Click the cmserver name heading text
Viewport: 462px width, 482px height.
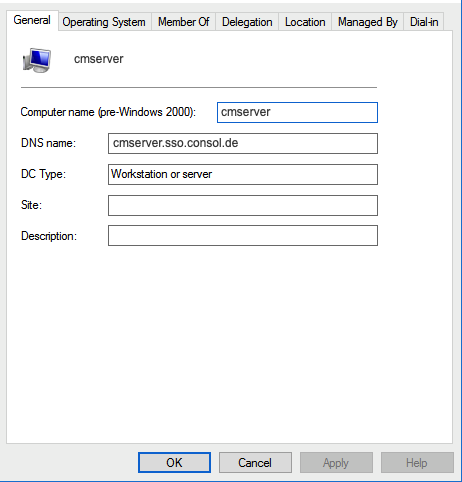tap(99, 59)
